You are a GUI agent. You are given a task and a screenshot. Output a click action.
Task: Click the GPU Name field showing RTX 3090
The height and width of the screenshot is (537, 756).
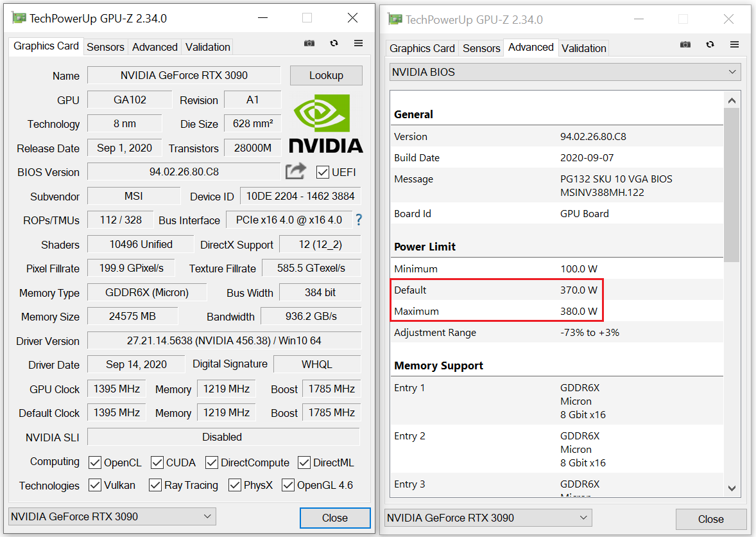pos(184,75)
